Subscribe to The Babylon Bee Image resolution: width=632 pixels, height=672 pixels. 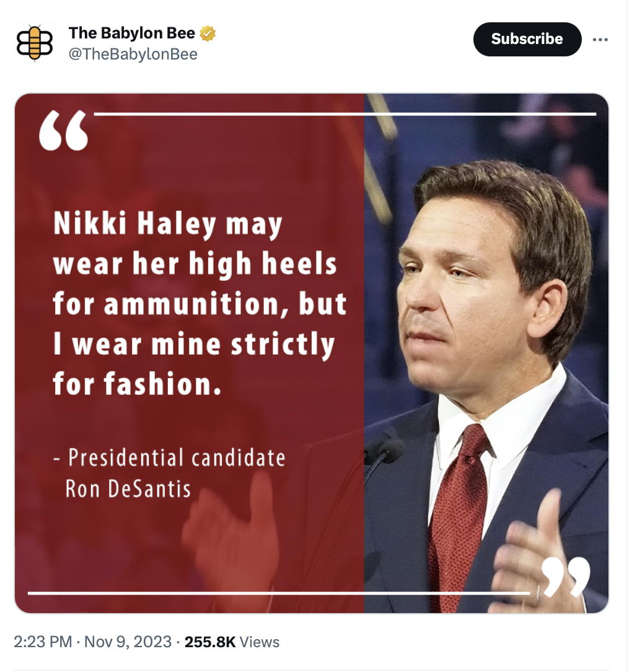527,39
